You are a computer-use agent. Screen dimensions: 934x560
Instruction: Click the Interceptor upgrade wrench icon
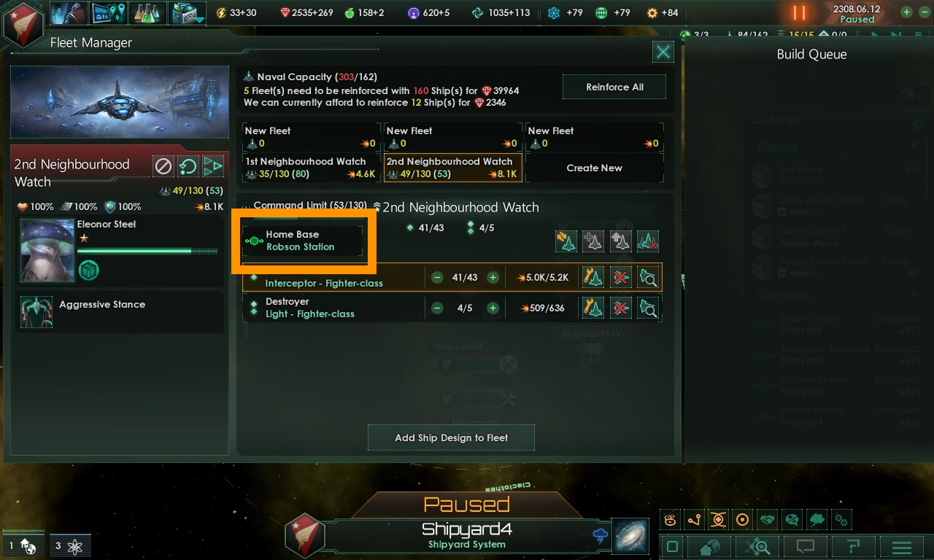[x=593, y=277]
